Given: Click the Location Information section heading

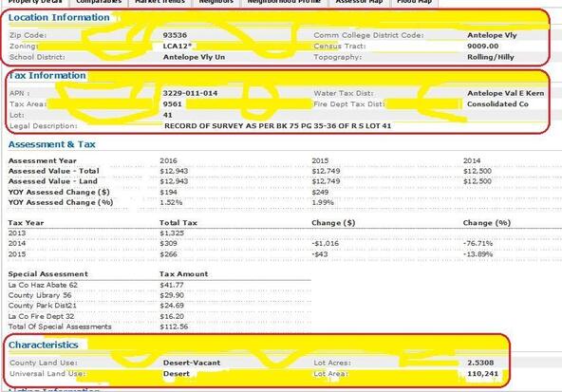Looking at the screenshot, I should 59,17.
